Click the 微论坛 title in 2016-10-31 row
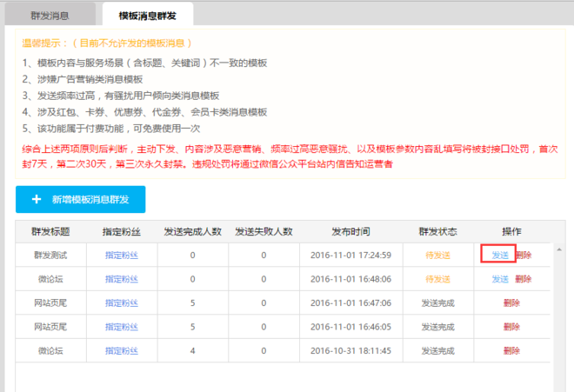 (x=50, y=350)
